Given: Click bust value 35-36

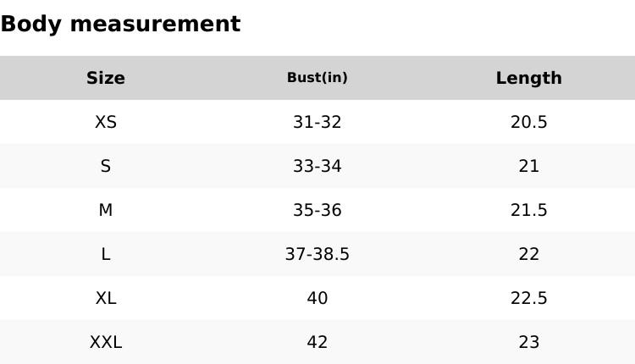Looking at the screenshot, I should pyautogui.click(x=317, y=210).
